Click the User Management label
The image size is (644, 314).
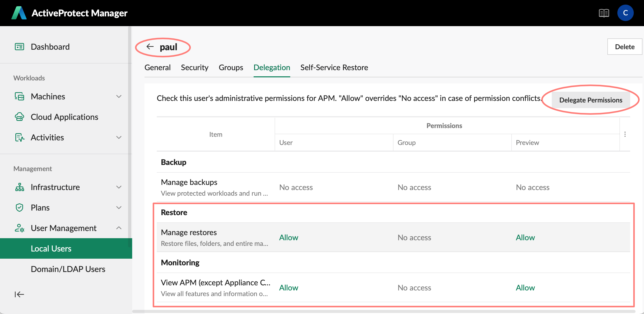tap(64, 228)
